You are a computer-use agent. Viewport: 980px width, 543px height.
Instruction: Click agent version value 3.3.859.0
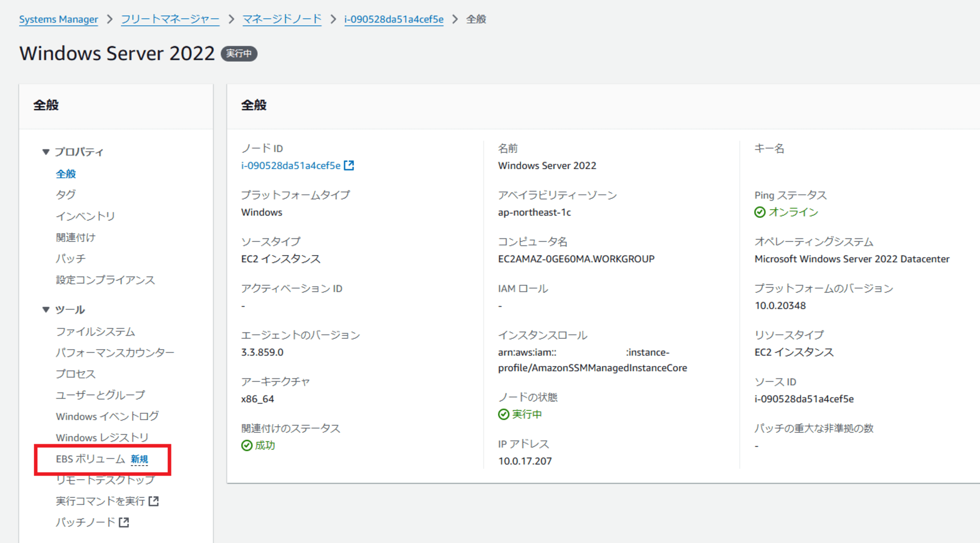coord(262,352)
